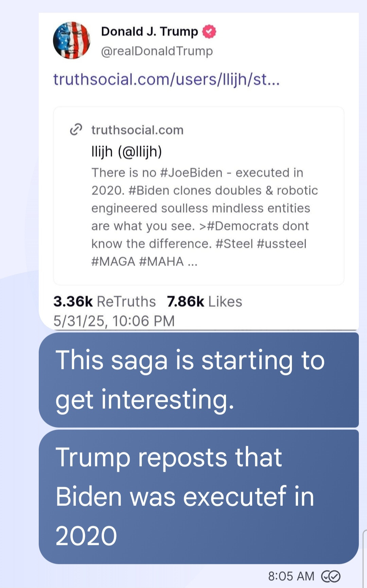The height and width of the screenshot is (588, 367).
Task: Tap the #JoeBiden hashtag in preview text
Action: pyautogui.click(x=191, y=173)
